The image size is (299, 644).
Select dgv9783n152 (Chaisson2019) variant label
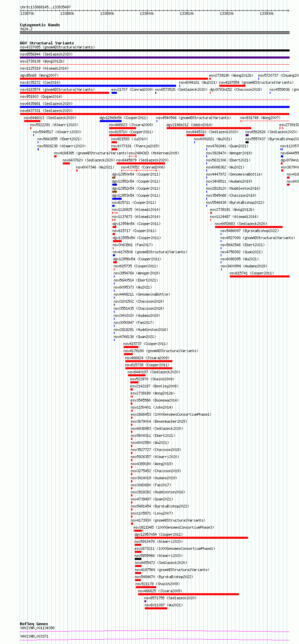[x=236, y=89]
